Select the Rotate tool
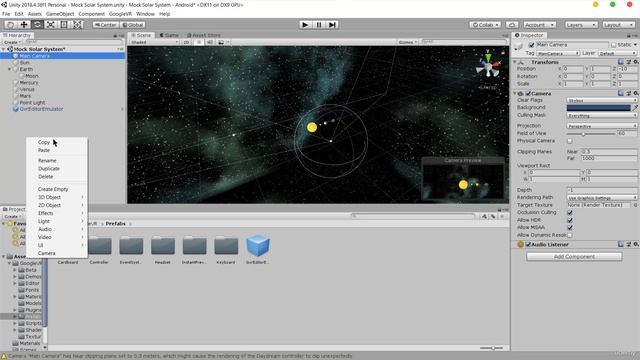 coord(37,24)
